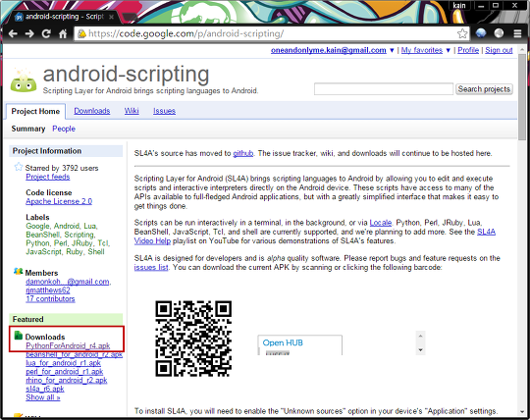Click the green Downloads folder icon
The image size is (530, 420).
18,336
